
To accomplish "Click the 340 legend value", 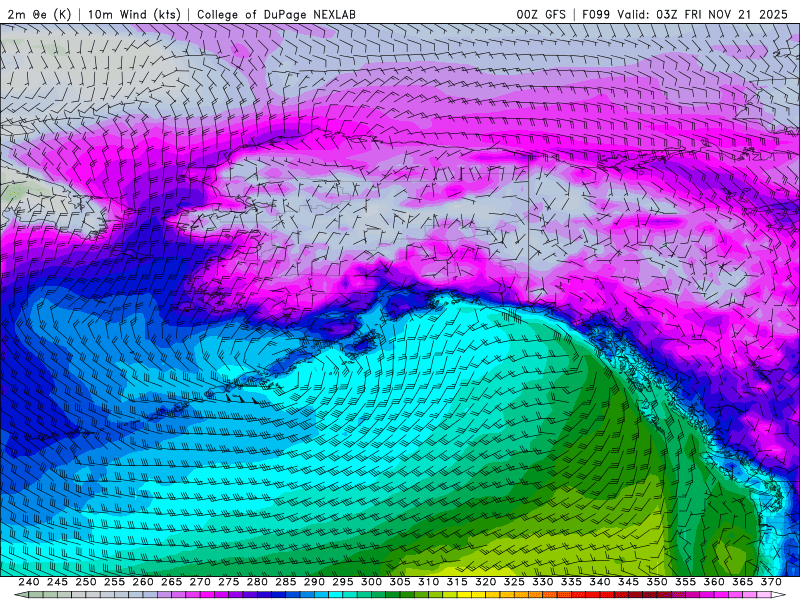I will 600,582.
